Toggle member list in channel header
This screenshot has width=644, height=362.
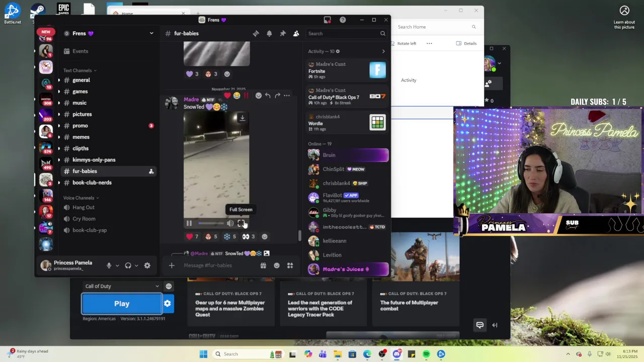[x=296, y=33]
